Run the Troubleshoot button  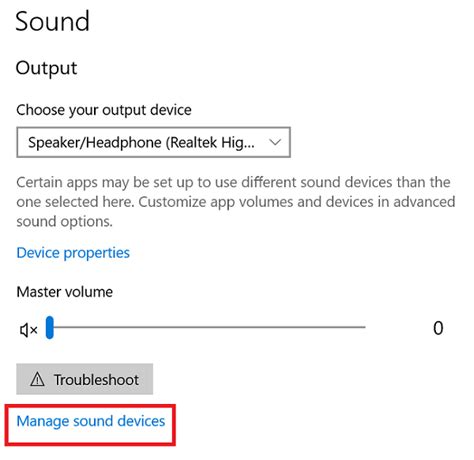coord(85,379)
